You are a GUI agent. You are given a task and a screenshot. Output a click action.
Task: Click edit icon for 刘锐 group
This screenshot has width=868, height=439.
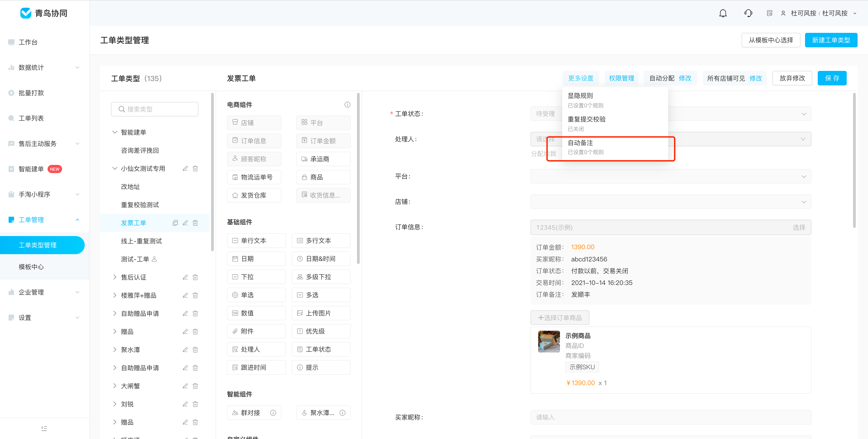pos(185,404)
